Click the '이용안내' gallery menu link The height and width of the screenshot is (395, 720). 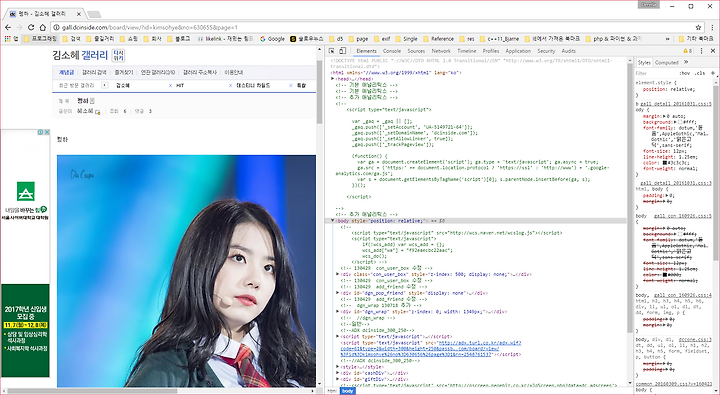click(233, 73)
